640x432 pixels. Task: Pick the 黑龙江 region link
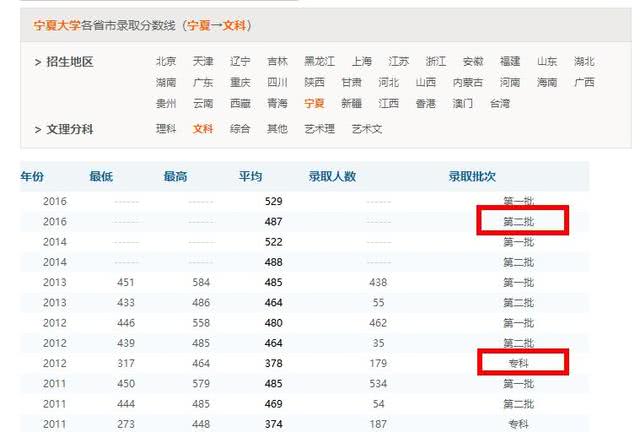tap(320, 61)
